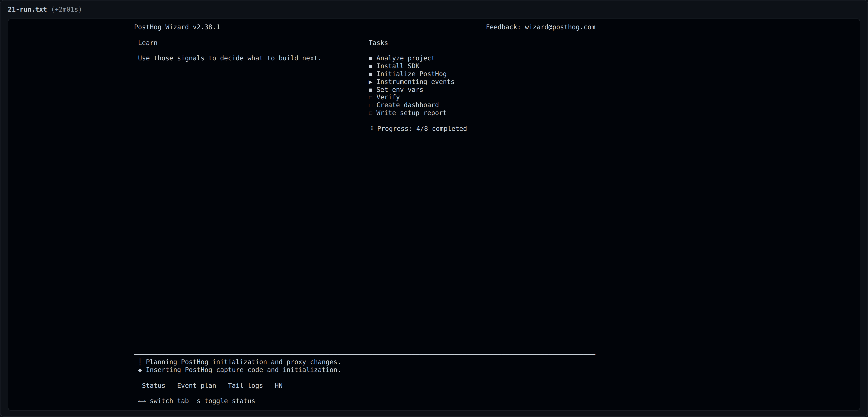Viewport: 868px width, 417px height.
Task: Click the 'Instrumenting events' task text
Action: click(x=415, y=82)
